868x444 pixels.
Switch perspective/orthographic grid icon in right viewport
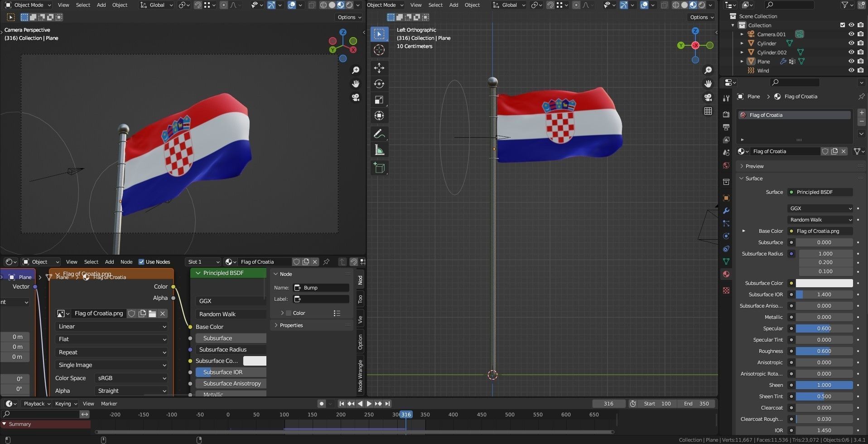point(708,111)
